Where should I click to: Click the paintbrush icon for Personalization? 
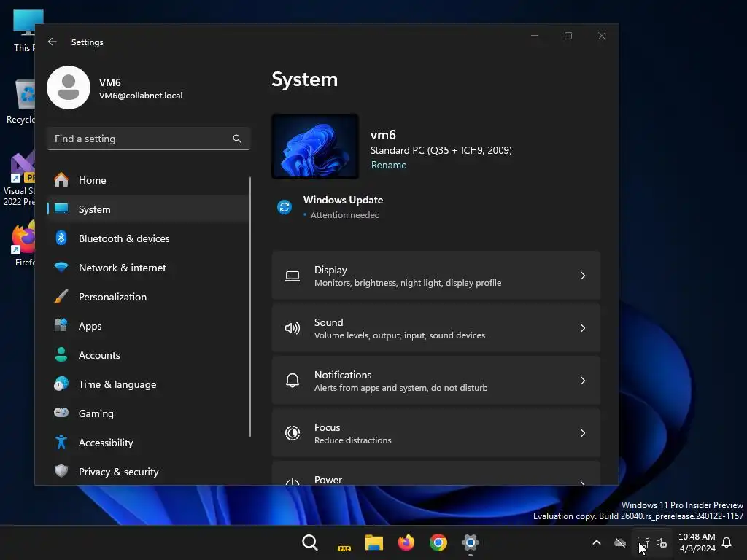pyautogui.click(x=61, y=297)
